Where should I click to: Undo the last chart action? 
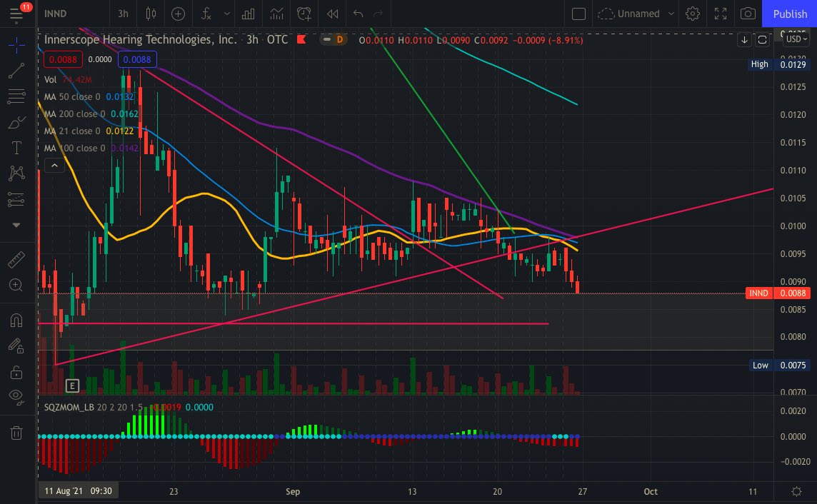pos(358,14)
